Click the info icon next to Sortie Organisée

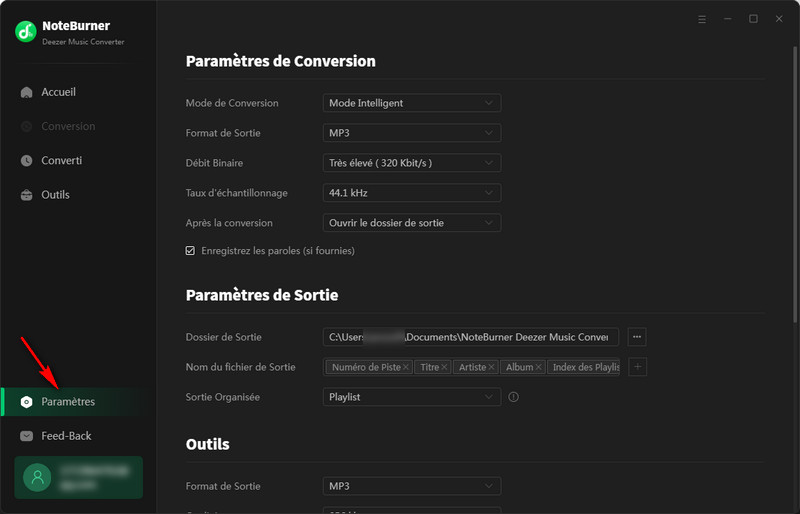pos(513,397)
